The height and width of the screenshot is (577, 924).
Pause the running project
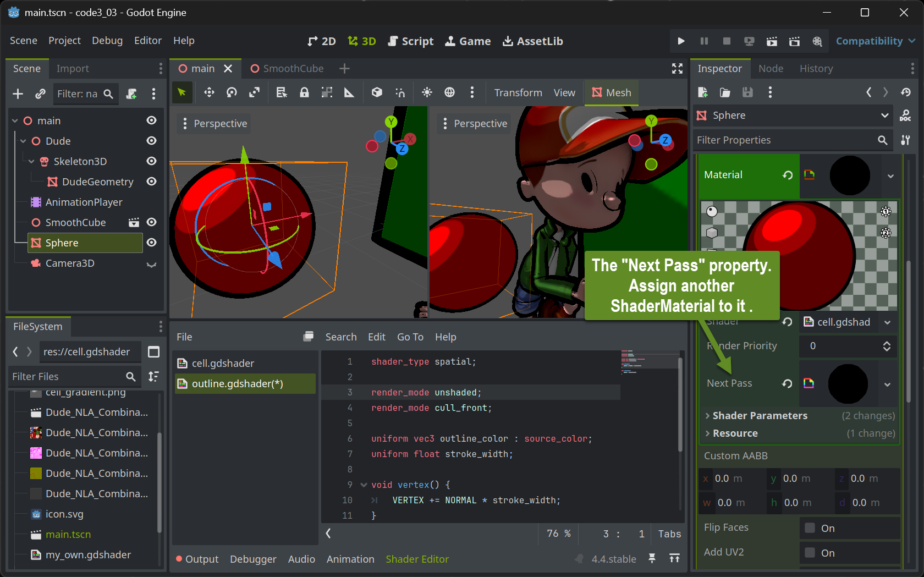point(704,41)
